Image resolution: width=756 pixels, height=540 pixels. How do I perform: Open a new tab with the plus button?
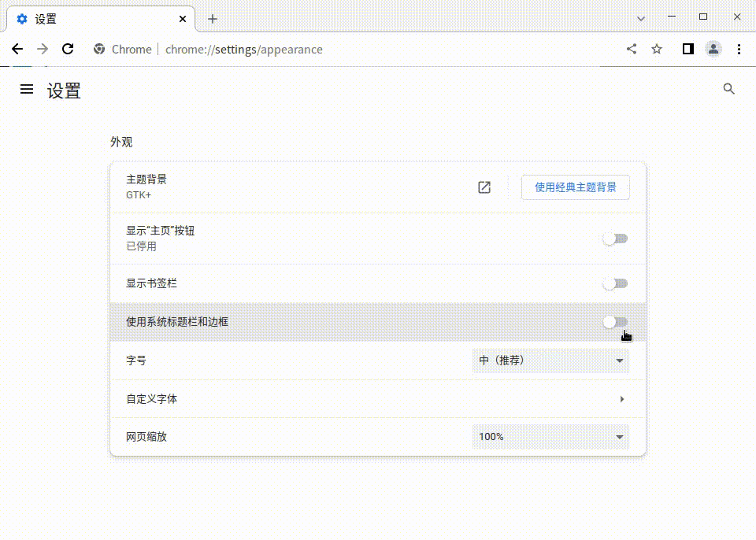tap(212, 19)
